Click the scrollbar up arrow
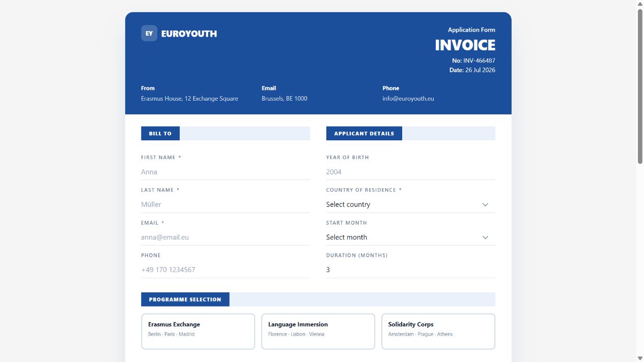 tap(640, 4)
